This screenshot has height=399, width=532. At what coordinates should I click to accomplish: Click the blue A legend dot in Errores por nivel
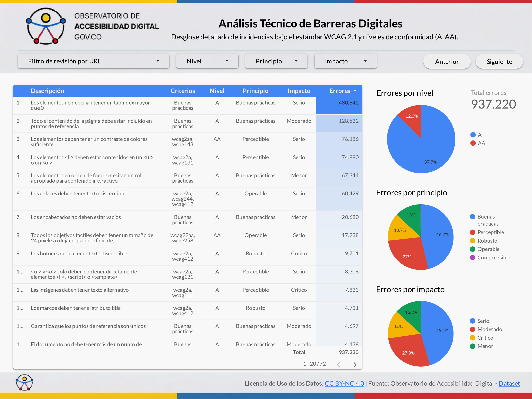point(473,135)
